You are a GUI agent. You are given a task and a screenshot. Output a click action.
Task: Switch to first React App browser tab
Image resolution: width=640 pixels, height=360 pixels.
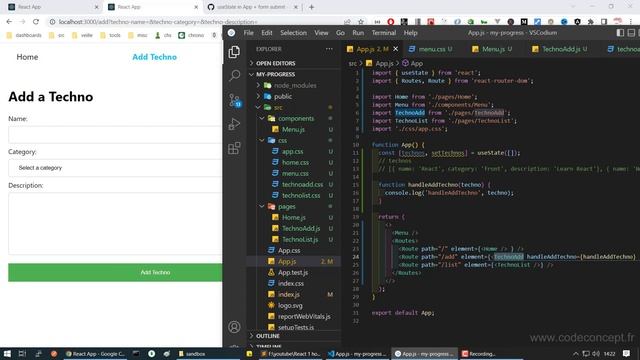coord(52,7)
